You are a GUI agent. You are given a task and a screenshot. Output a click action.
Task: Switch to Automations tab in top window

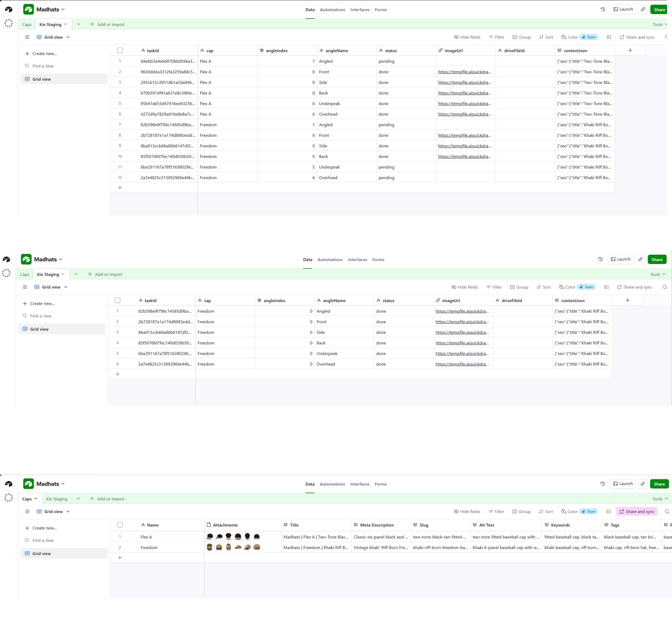pyautogui.click(x=333, y=10)
